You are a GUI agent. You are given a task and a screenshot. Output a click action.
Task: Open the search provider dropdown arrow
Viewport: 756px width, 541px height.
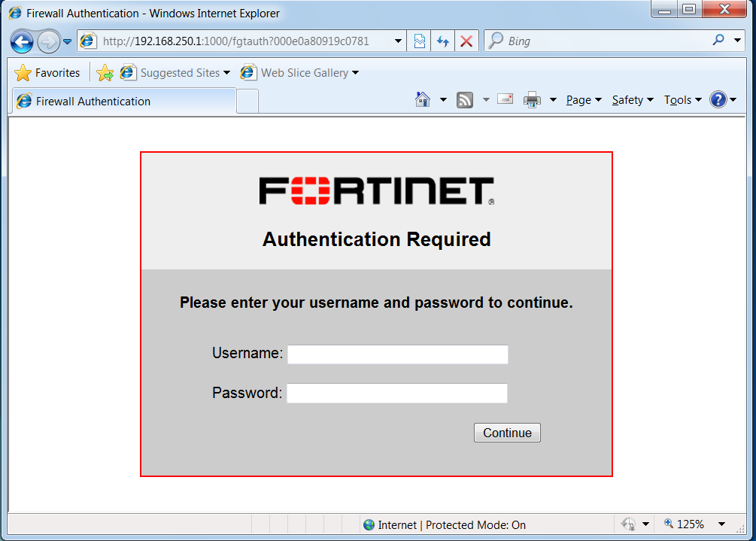[737, 41]
